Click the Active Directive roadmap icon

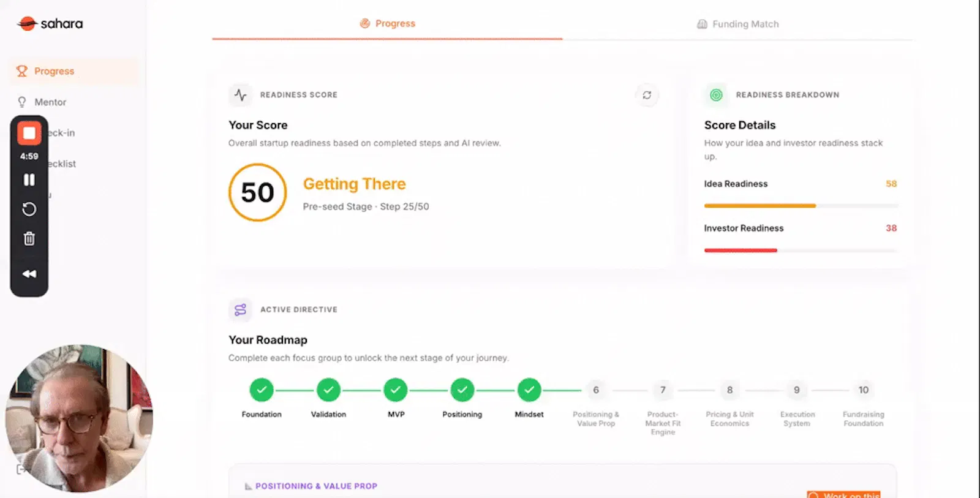point(240,310)
